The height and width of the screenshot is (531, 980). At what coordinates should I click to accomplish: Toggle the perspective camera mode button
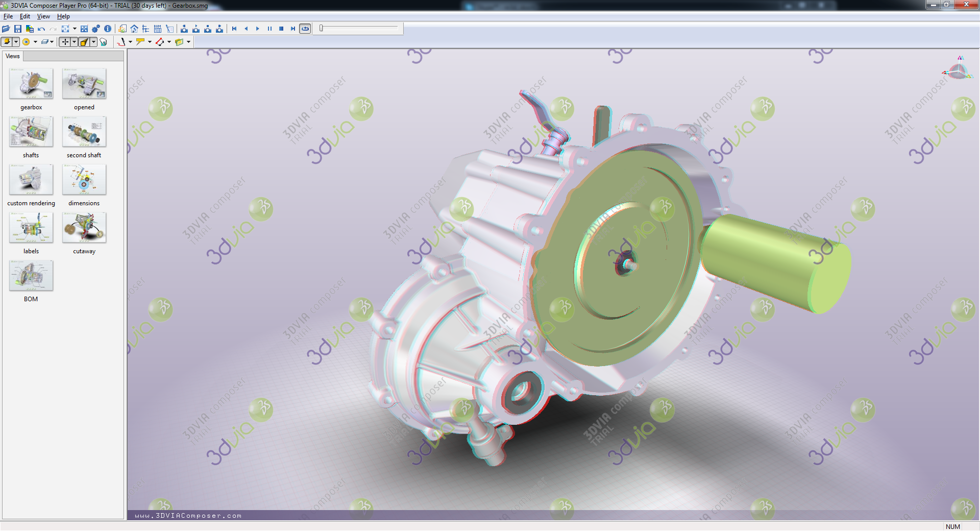coord(84,42)
